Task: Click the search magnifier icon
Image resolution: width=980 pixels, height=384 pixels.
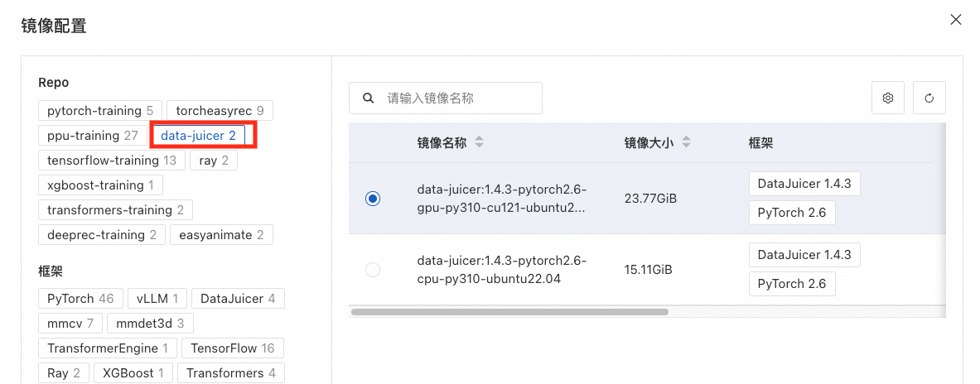Action: pos(368,98)
